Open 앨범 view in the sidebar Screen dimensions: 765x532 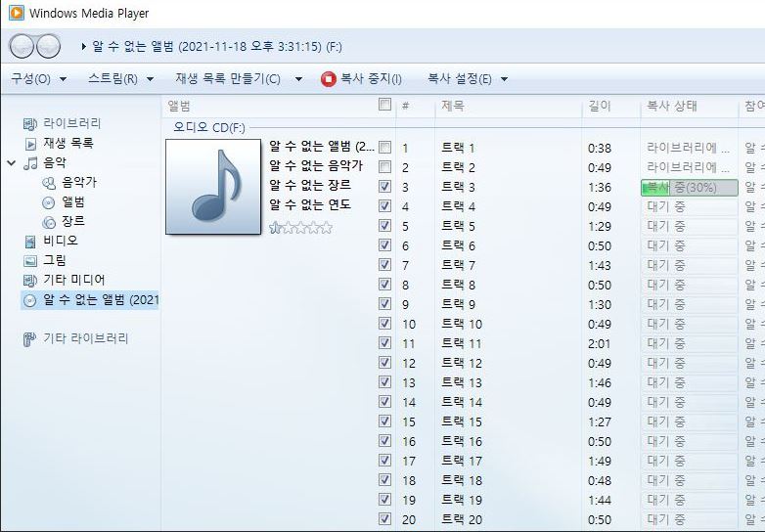point(72,201)
